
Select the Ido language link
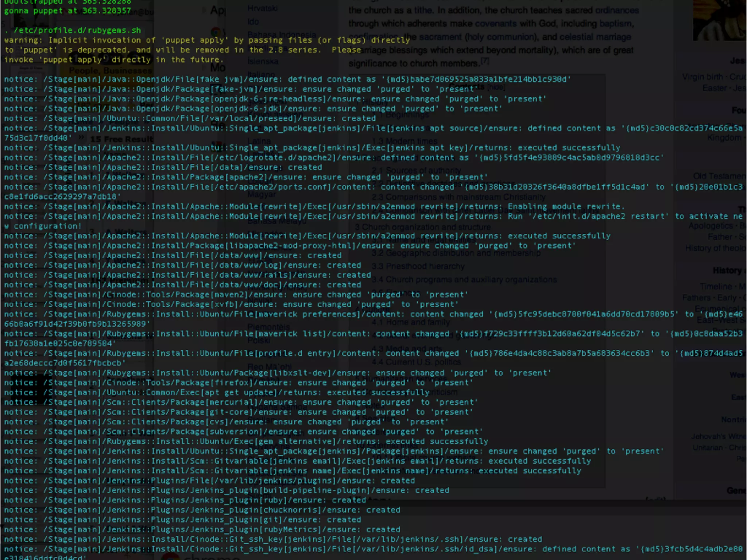point(253,22)
